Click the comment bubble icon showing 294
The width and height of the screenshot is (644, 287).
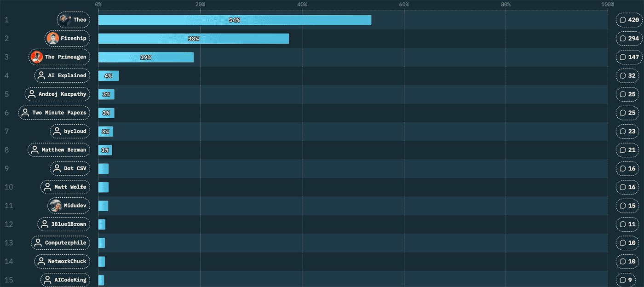click(623, 39)
